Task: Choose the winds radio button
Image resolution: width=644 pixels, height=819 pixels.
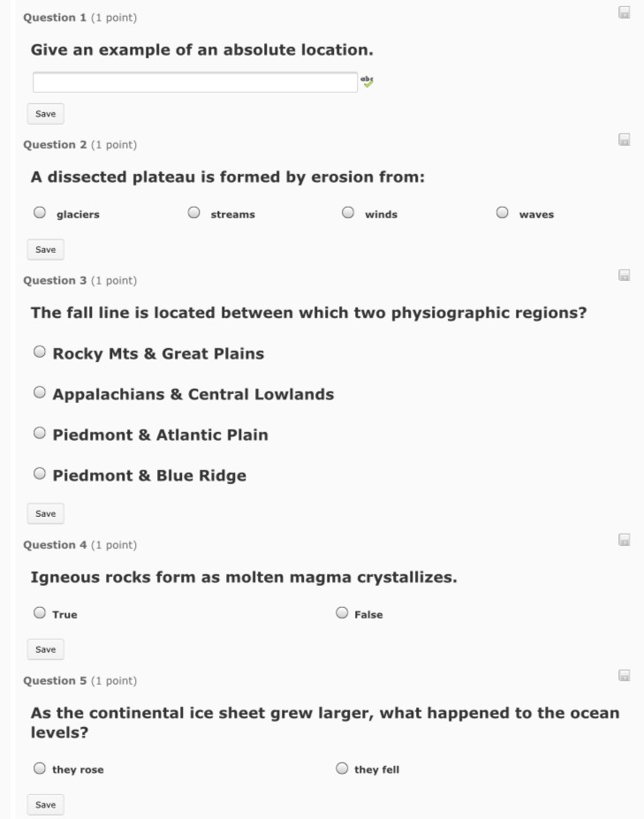Action: [348, 213]
